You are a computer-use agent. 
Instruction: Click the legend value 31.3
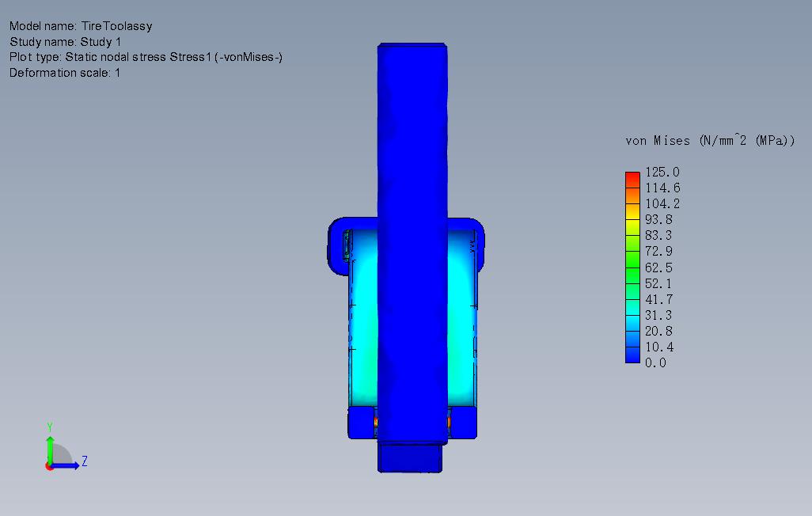[658, 315]
